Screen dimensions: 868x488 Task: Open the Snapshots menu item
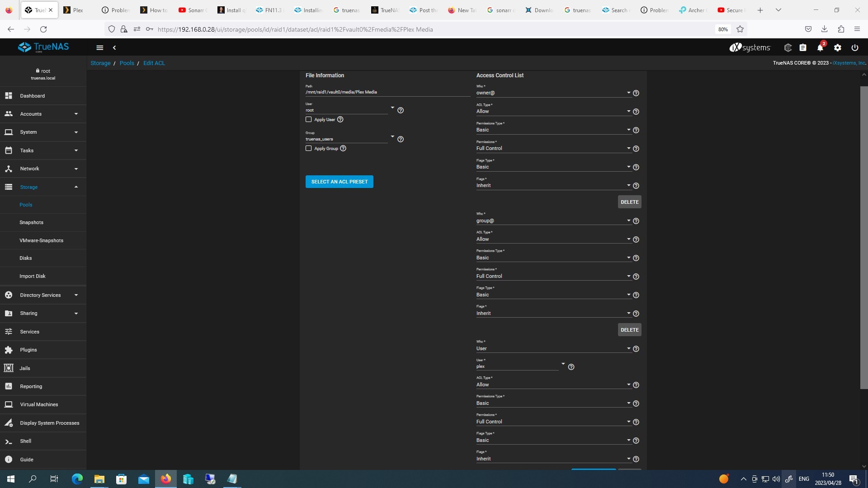pos(43,222)
